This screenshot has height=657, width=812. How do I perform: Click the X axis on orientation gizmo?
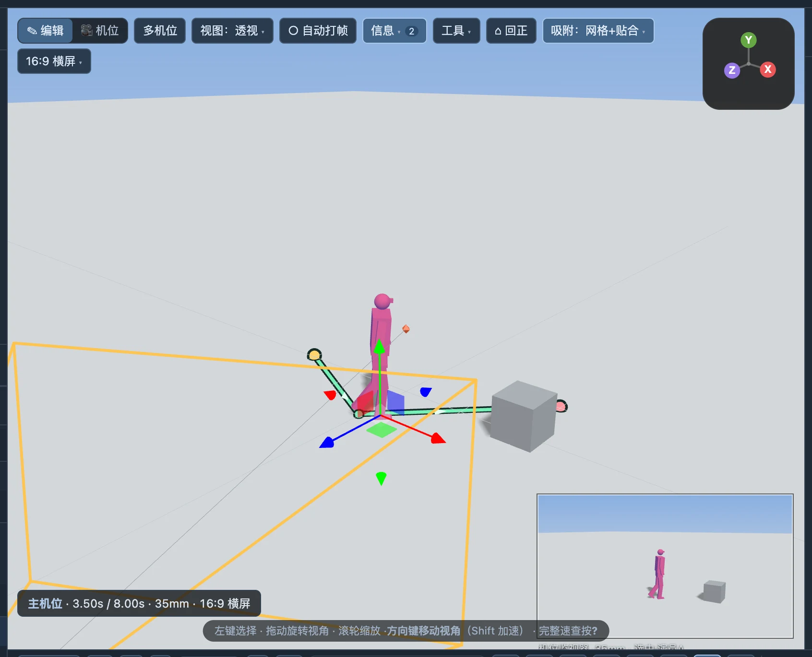tap(768, 70)
